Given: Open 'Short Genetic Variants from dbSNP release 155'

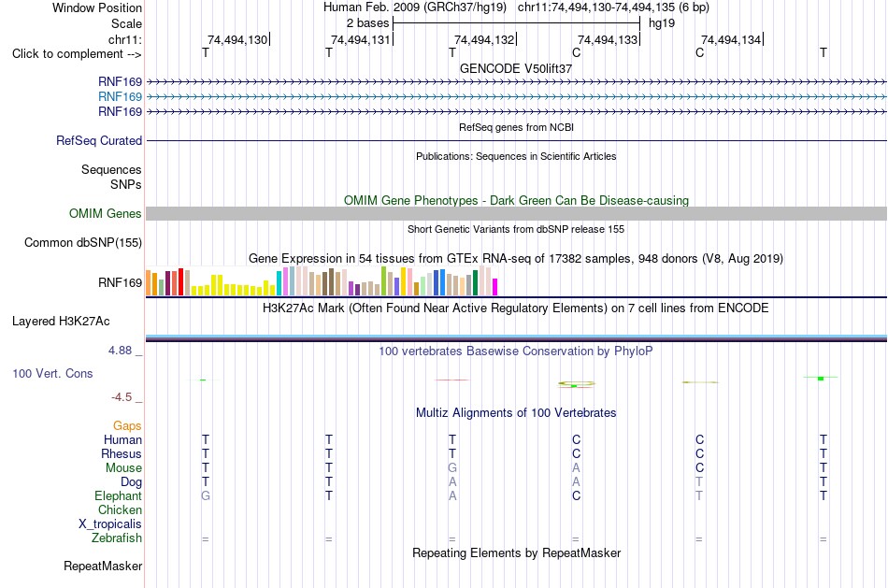Looking at the screenshot, I should (x=516, y=229).
